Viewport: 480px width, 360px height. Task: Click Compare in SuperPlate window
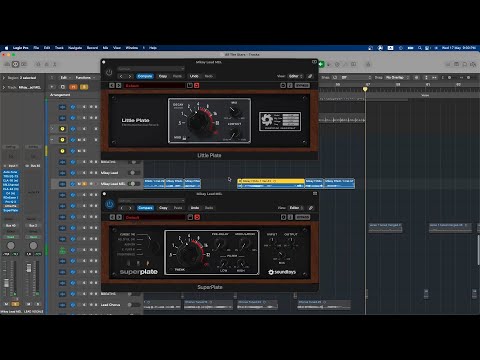[145, 208]
